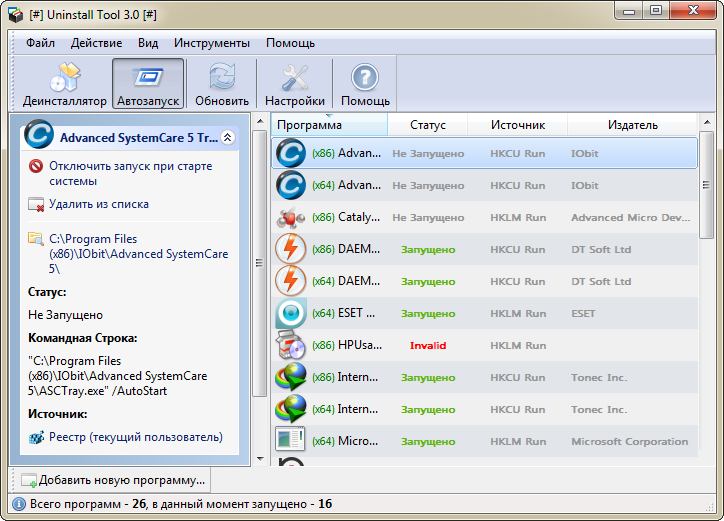Open Настройки from the toolbar
724x521 pixels.
pyautogui.click(x=295, y=84)
